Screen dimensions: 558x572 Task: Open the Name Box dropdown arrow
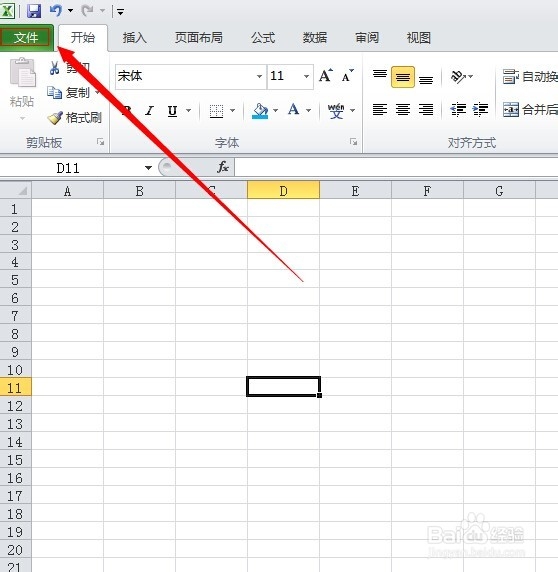pos(148,168)
